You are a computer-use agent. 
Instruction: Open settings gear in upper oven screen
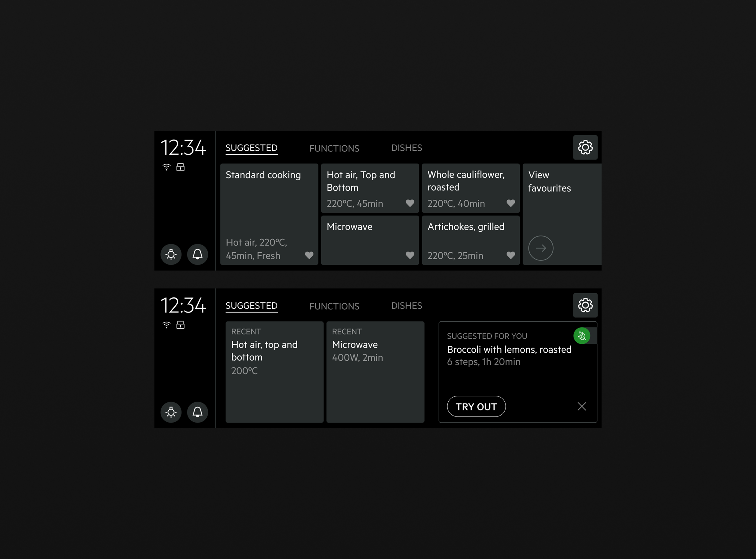585,147
